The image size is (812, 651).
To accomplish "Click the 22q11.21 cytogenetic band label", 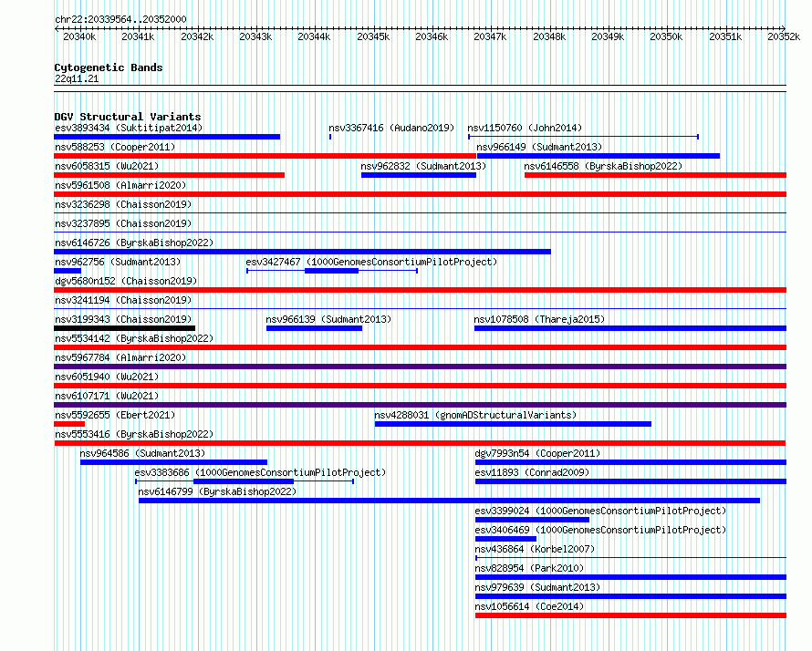I will (77, 78).
